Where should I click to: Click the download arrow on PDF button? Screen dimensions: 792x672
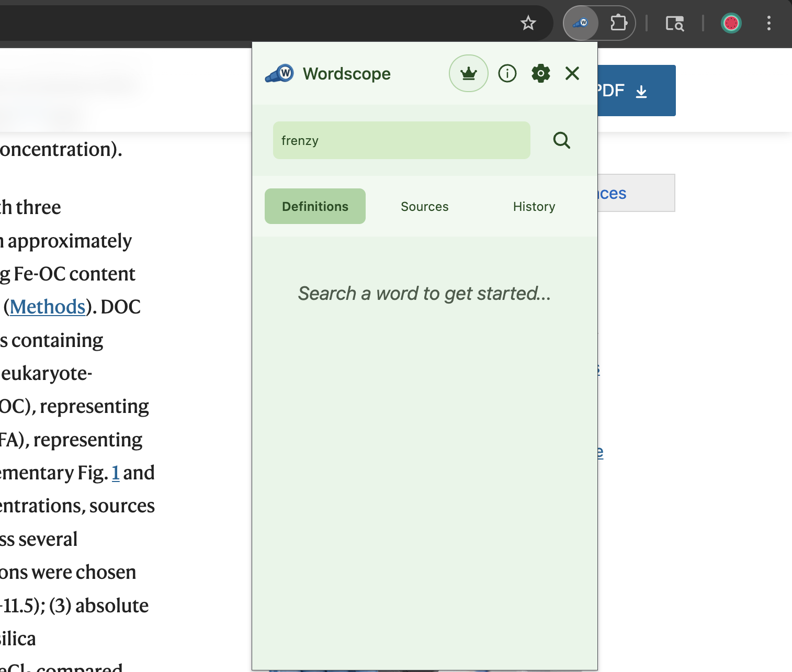click(x=642, y=91)
